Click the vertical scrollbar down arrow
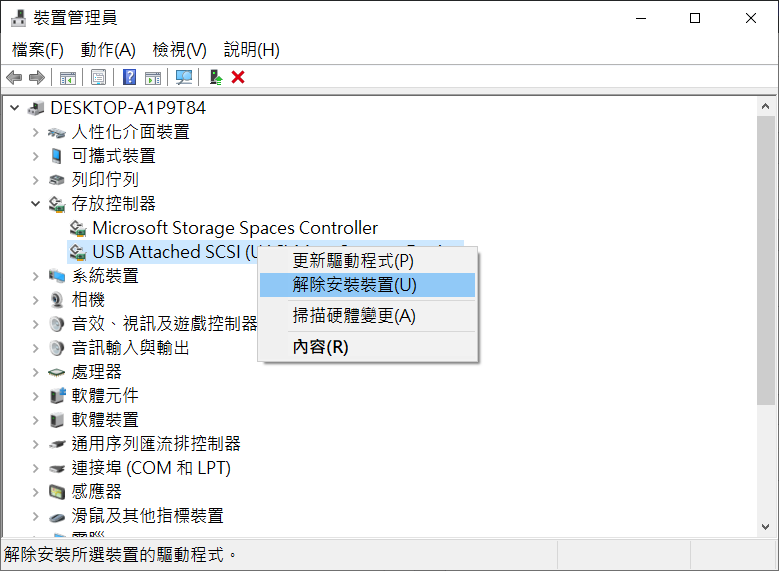Screen dimensions: 779x571 tap(765, 525)
